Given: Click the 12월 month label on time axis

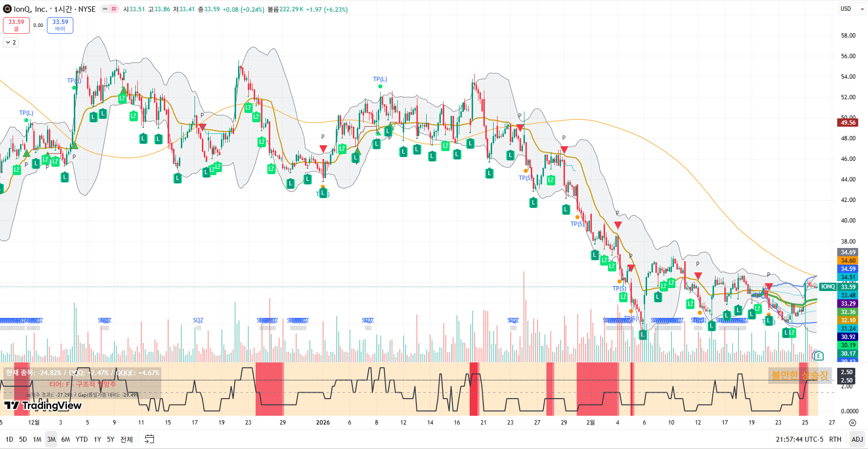Looking at the screenshot, I should pos(34,423).
